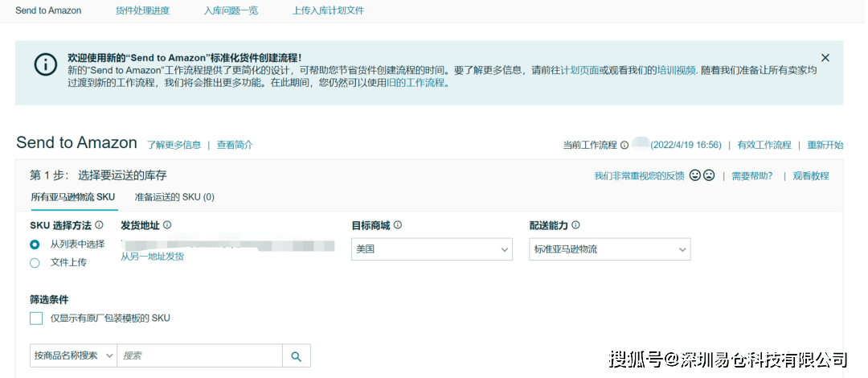868x378 pixels.
Task: Switch to 所有亚马逊物流 SKU tab
Action: pos(72,197)
